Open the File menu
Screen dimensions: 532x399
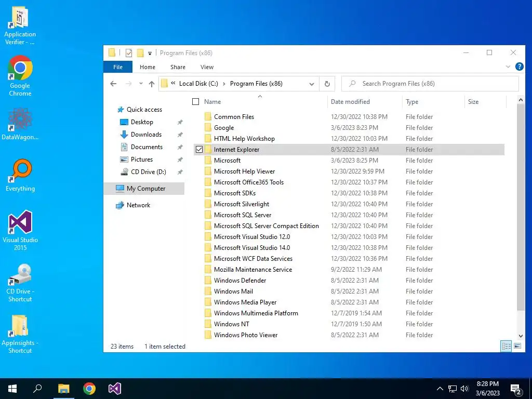(118, 67)
